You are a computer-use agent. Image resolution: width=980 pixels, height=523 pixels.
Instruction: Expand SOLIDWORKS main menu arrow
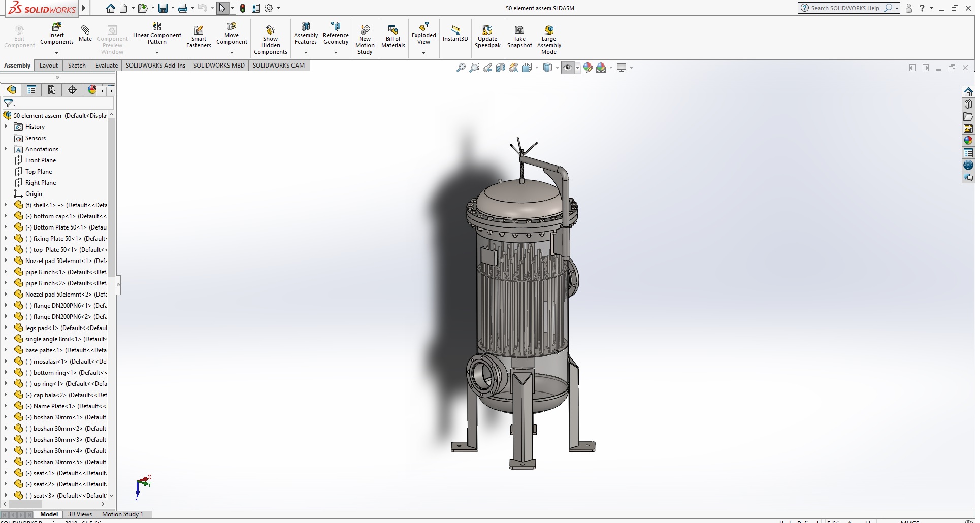coord(84,8)
